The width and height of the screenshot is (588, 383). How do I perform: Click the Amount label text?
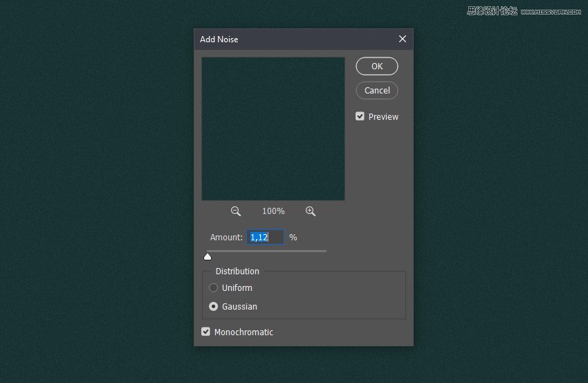click(226, 238)
